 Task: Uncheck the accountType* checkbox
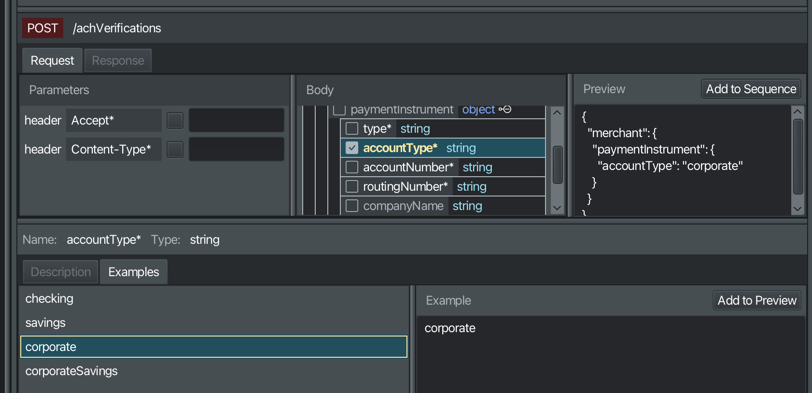[352, 148]
